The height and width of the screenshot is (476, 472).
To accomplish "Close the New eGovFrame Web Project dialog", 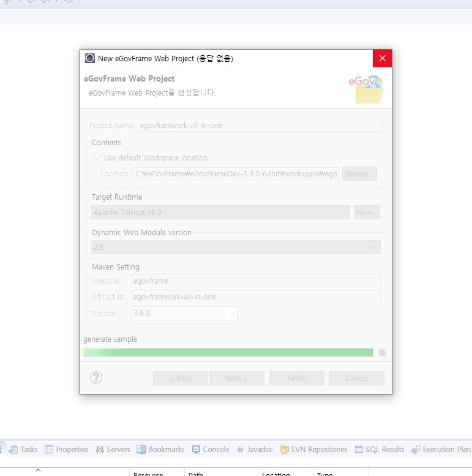I will click(x=382, y=58).
